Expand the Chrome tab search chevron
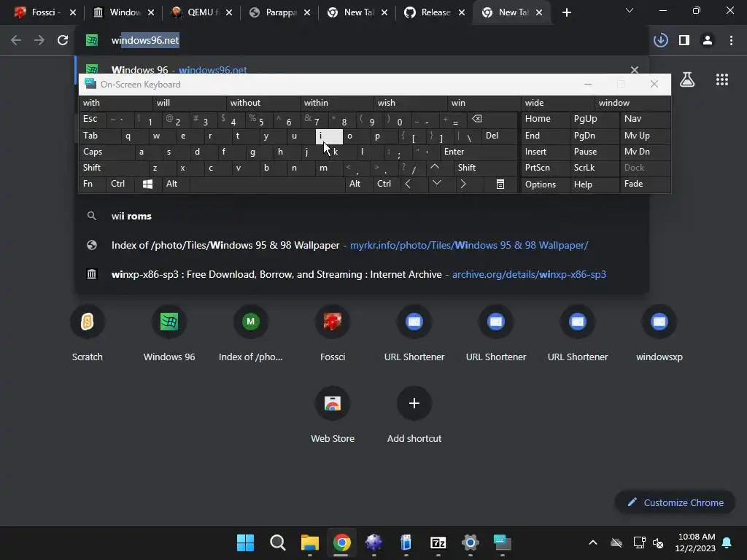 [630, 10]
